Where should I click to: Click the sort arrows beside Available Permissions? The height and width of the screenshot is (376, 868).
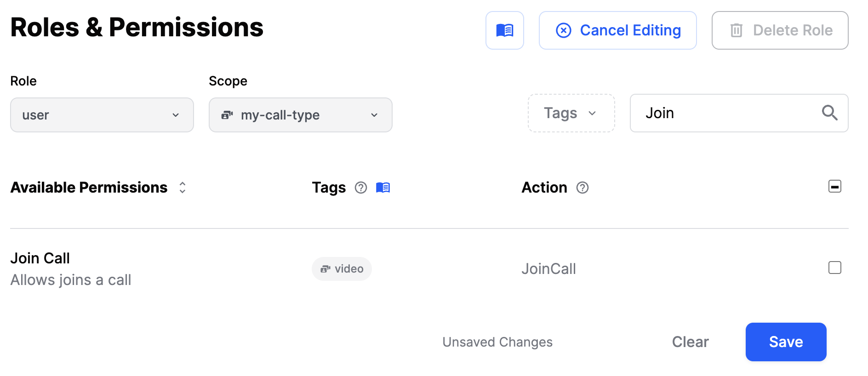(182, 187)
